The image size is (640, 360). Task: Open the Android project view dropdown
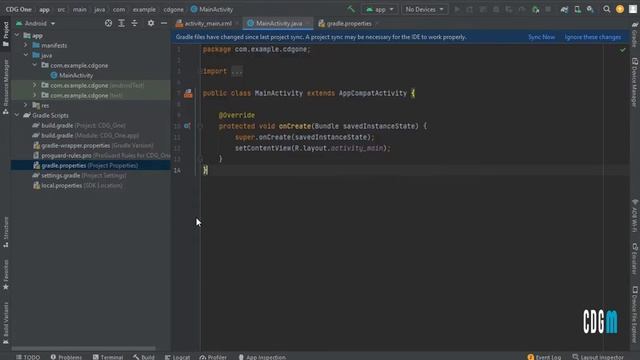pyautogui.click(x=36, y=23)
